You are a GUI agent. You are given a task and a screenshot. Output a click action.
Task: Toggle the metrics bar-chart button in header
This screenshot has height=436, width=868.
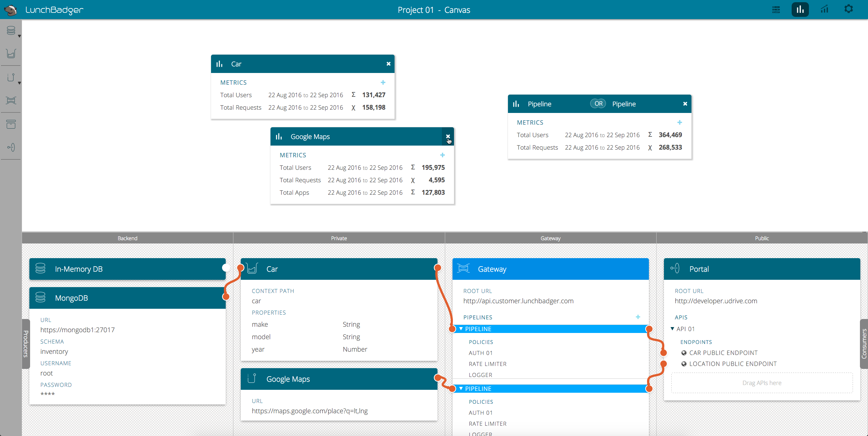point(800,10)
